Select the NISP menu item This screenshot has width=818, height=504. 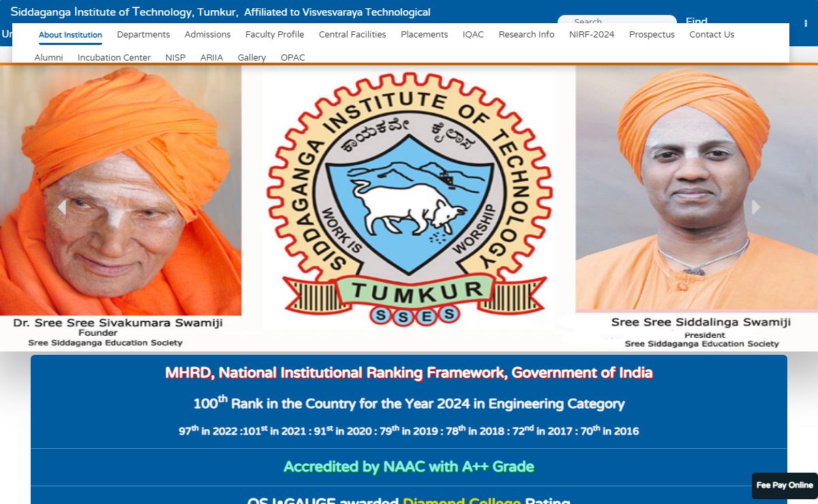(175, 58)
